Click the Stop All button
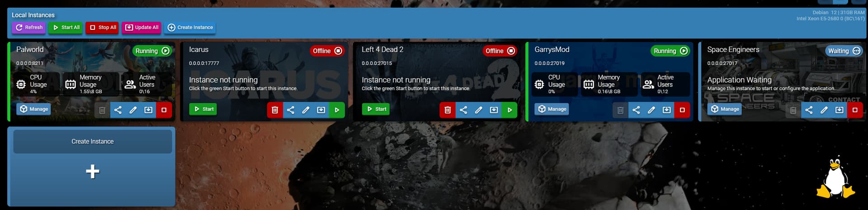This screenshot has height=210, width=868. 103,28
